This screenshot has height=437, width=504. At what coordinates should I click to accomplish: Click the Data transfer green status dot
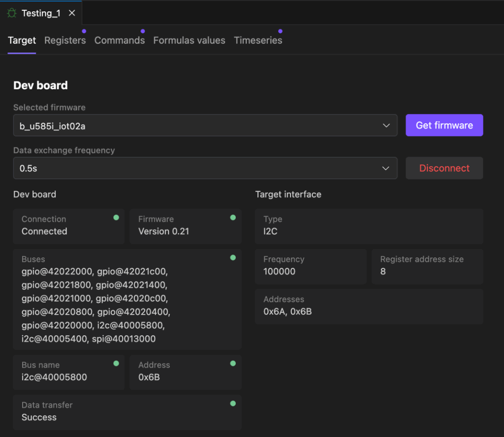click(233, 404)
